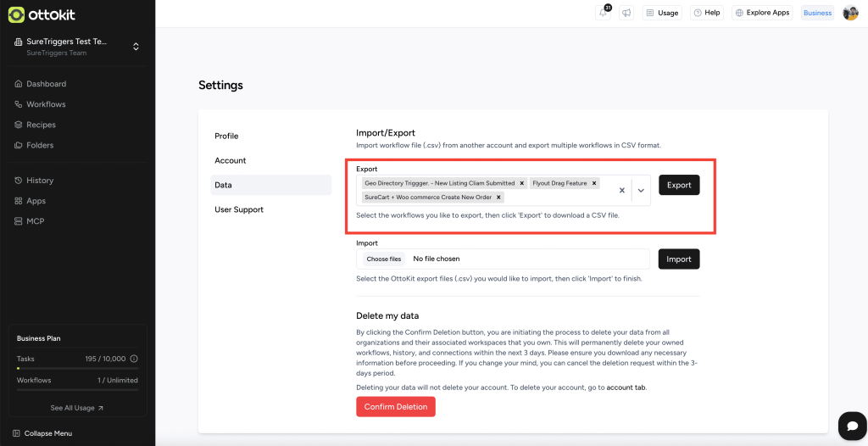The image size is (868, 446).
Task: Follow the See All Usage link
Action: [77, 408]
